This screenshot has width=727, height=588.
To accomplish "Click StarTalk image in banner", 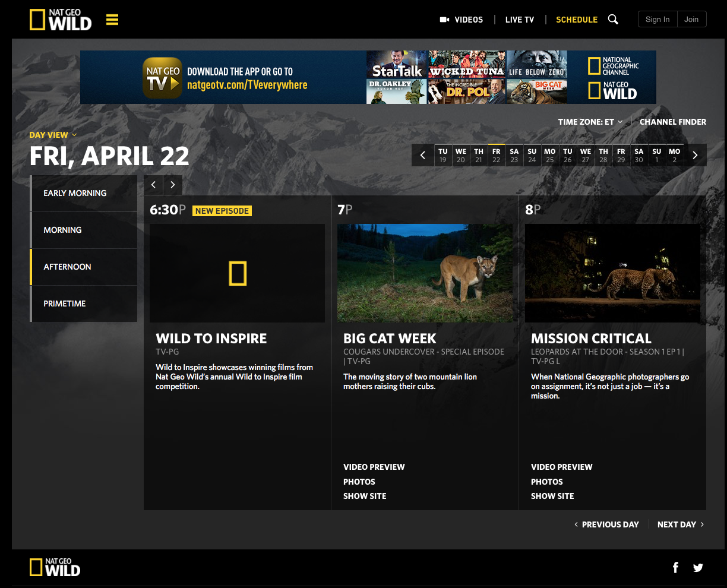I will click(397, 64).
